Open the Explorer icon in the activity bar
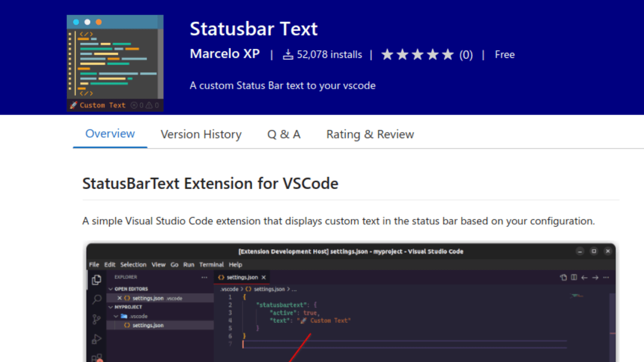 97,280
